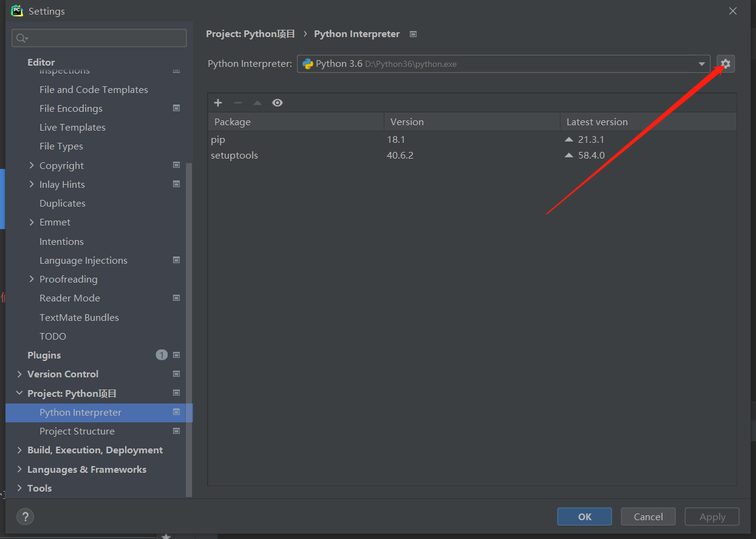This screenshot has width=756, height=539.
Task: Open the help question mark button
Action: pos(25,517)
